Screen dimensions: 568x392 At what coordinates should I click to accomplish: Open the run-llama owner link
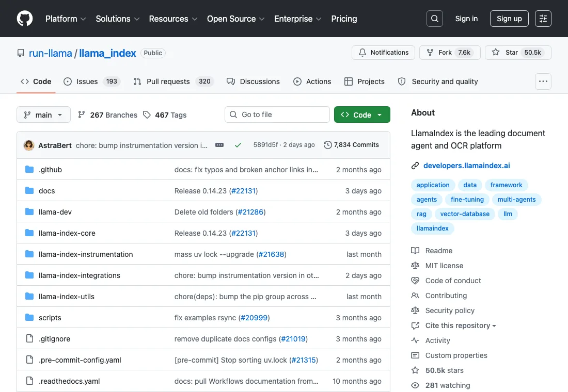click(x=51, y=53)
